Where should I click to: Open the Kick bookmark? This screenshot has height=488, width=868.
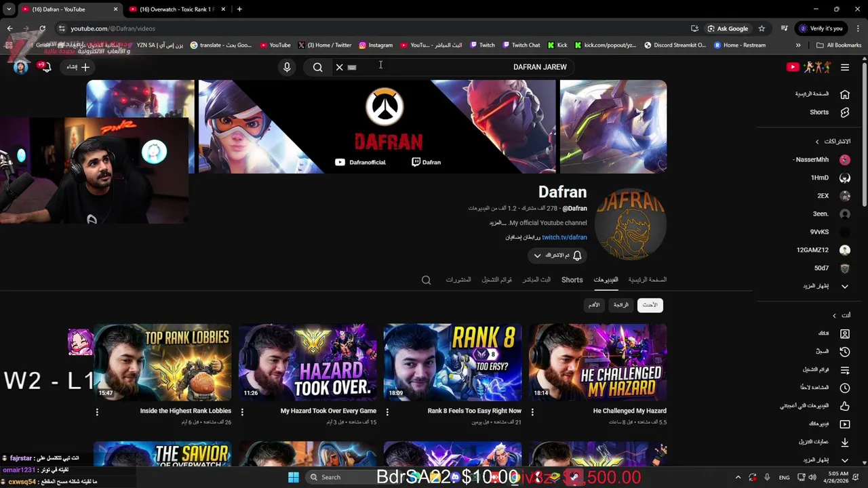pos(557,45)
